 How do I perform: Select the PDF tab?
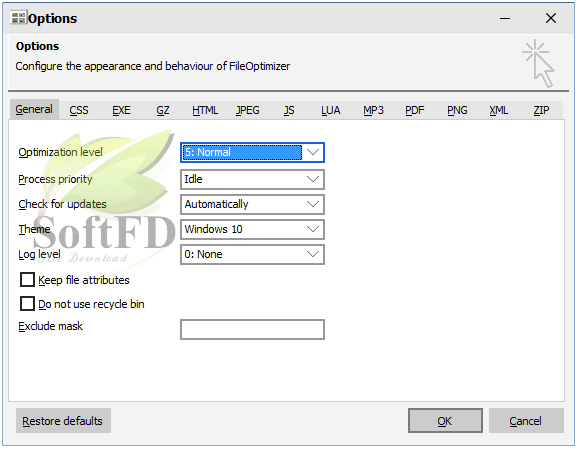tap(415, 110)
